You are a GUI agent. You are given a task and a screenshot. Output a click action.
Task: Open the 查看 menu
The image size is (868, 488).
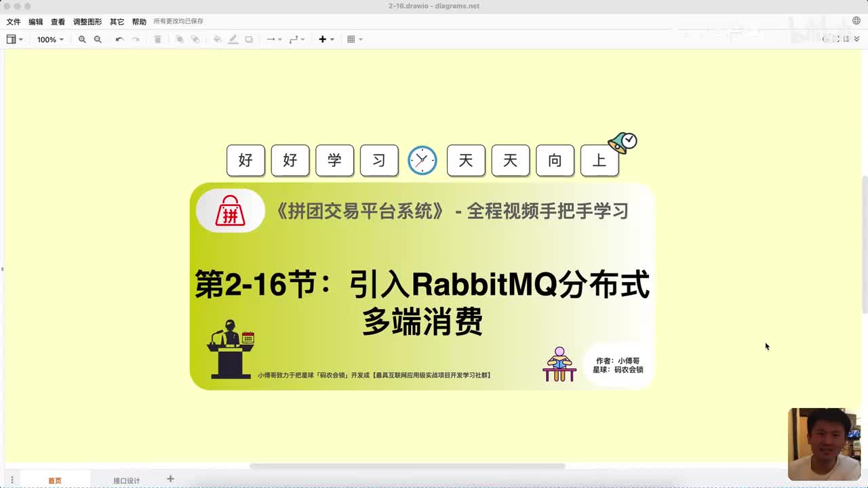pos(58,22)
